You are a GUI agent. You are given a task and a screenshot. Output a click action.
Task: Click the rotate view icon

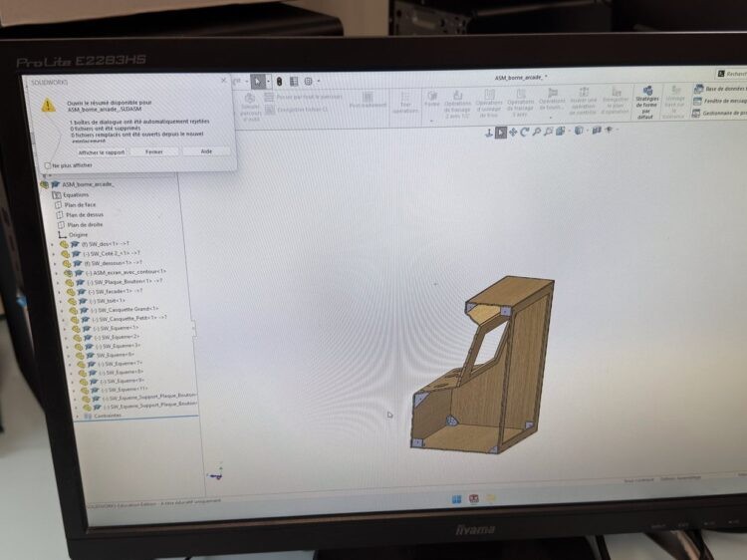(525, 132)
